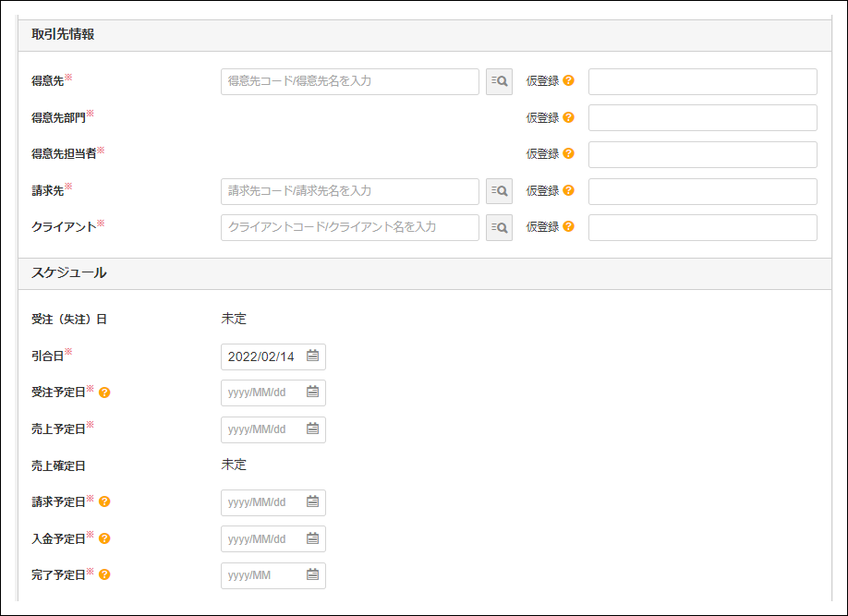Image resolution: width=848 pixels, height=616 pixels.
Task: Show 仮登録 help for the 得意先 row
Action: (x=568, y=80)
